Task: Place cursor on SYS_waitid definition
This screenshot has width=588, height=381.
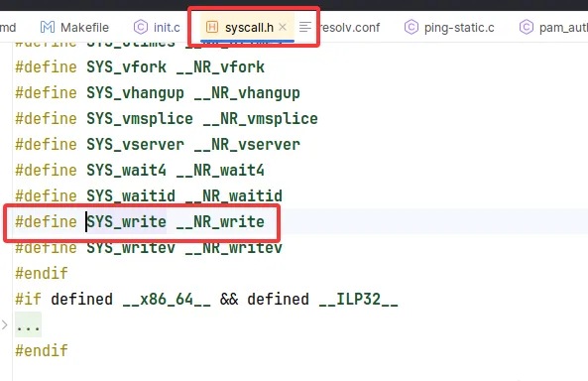Action: point(131,195)
